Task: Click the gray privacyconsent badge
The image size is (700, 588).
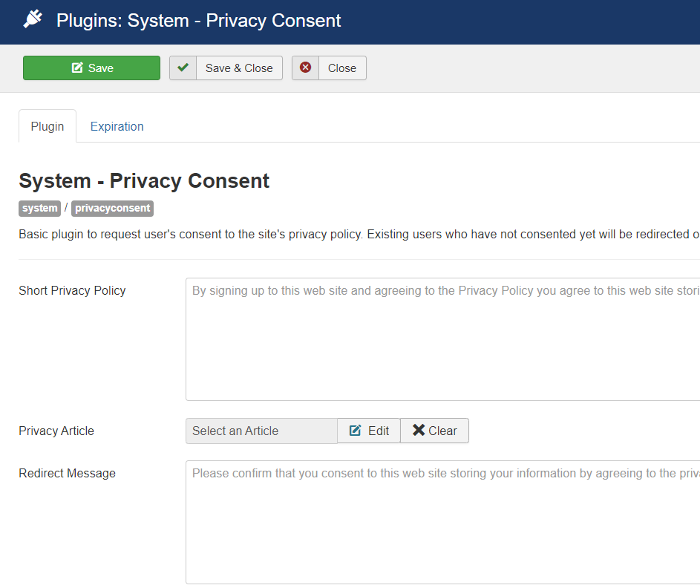Action: pyautogui.click(x=112, y=209)
